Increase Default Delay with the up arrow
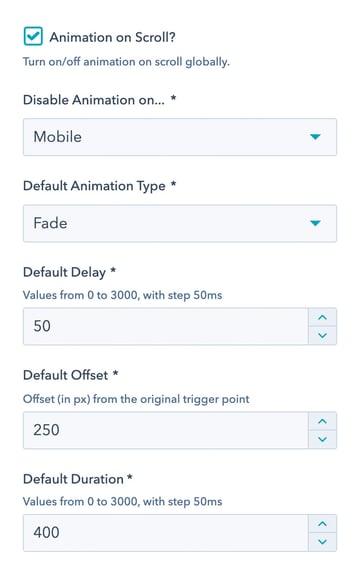The height and width of the screenshot is (587, 360). pos(322,317)
